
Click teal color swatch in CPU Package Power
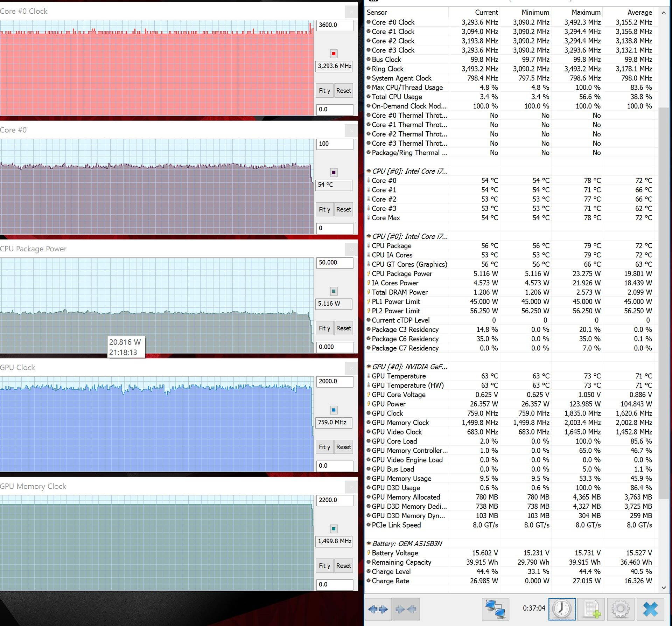coord(334,291)
